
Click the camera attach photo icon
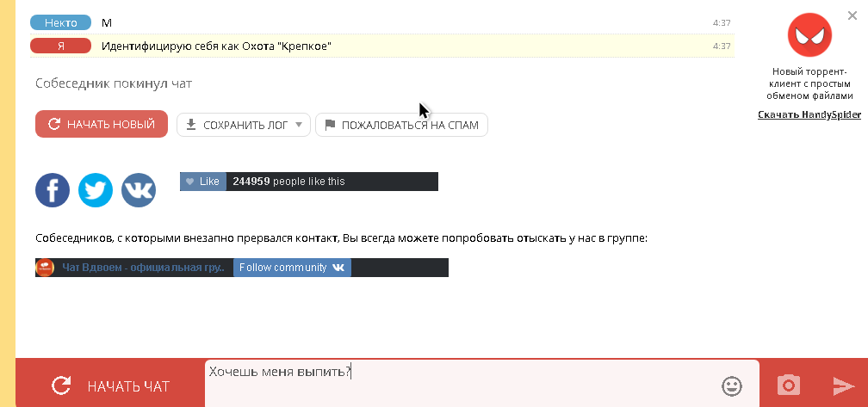[x=788, y=385]
